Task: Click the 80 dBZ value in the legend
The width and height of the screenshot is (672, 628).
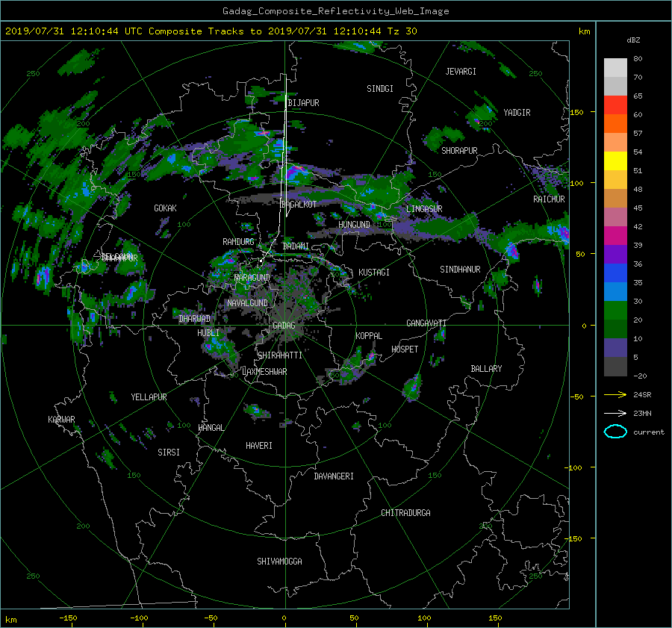Action: [638, 59]
